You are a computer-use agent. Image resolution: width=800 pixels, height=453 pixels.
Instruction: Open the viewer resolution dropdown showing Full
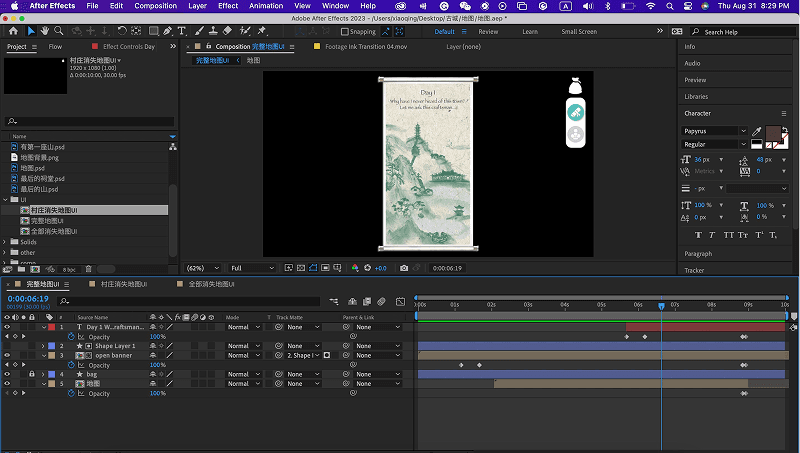(252, 268)
